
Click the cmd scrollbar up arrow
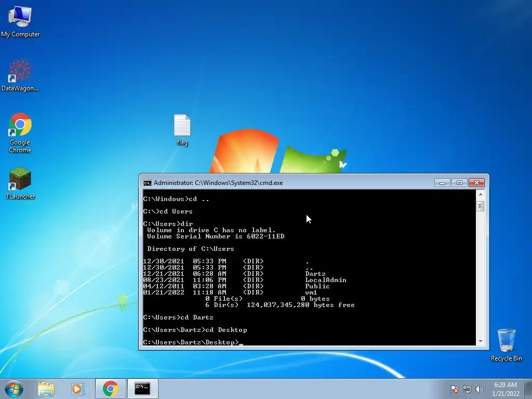click(480, 194)
